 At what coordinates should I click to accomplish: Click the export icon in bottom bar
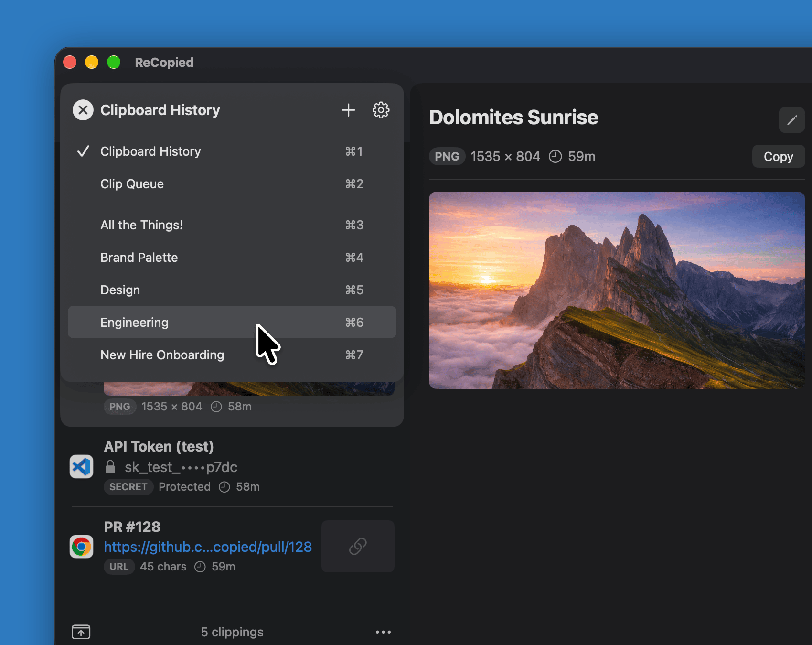[81, 632]
